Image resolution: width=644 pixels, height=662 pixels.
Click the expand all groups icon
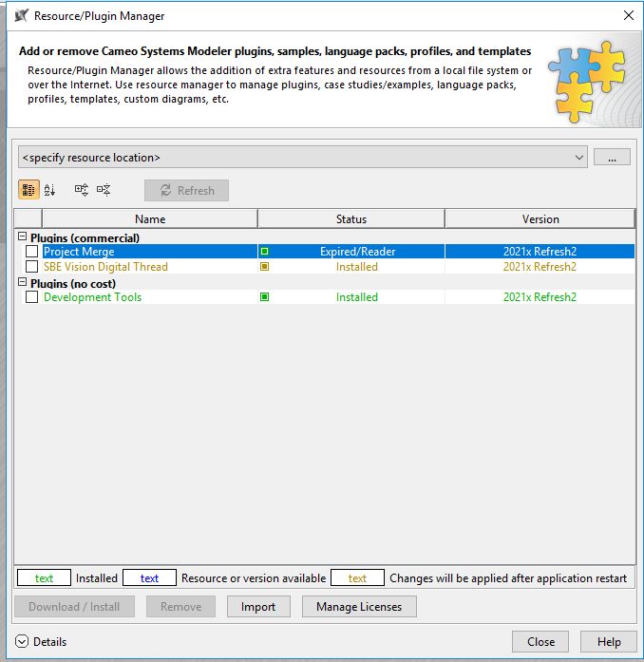tap(81, 190)
